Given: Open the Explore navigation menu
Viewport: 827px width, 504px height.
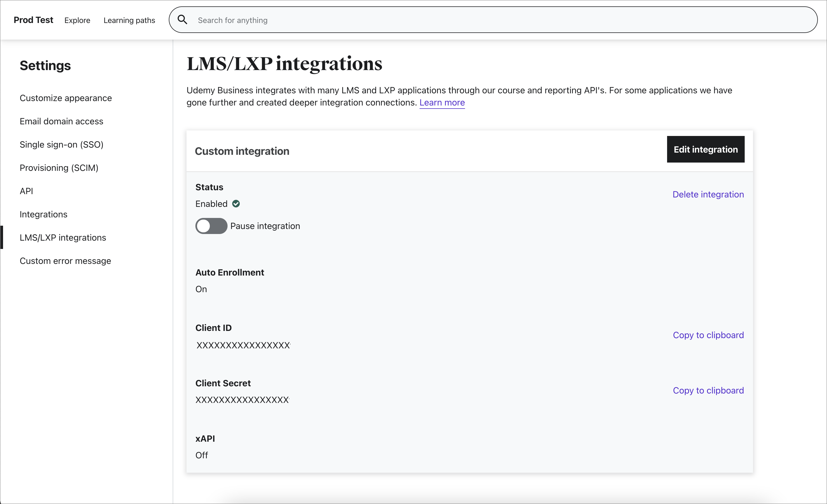Looking at the screenshot, I should 77,20.
